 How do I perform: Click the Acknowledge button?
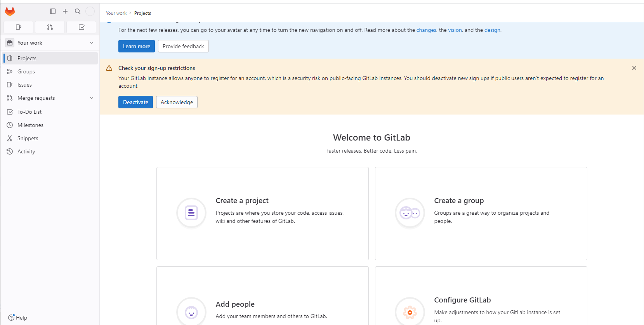click(x=177, y=102)
